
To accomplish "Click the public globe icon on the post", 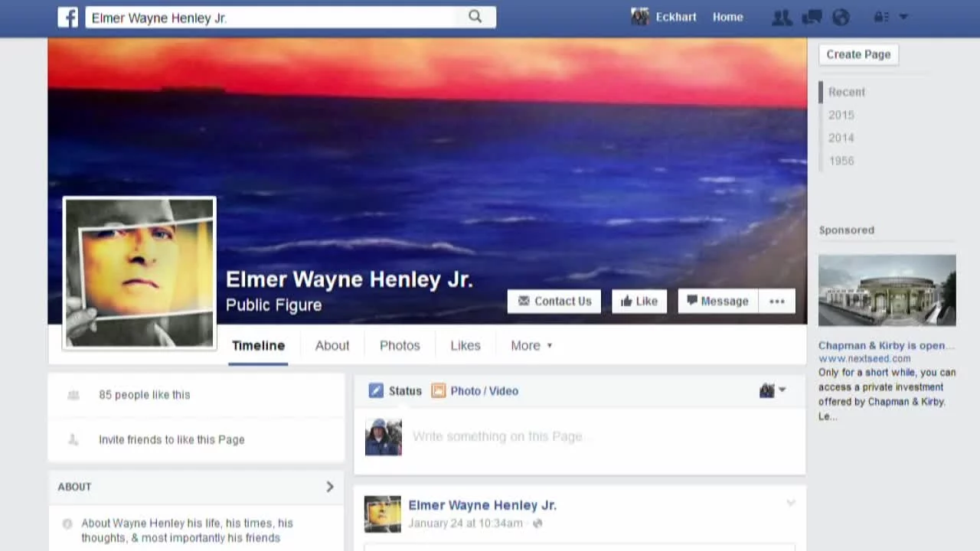I will (x=537, y=523).
